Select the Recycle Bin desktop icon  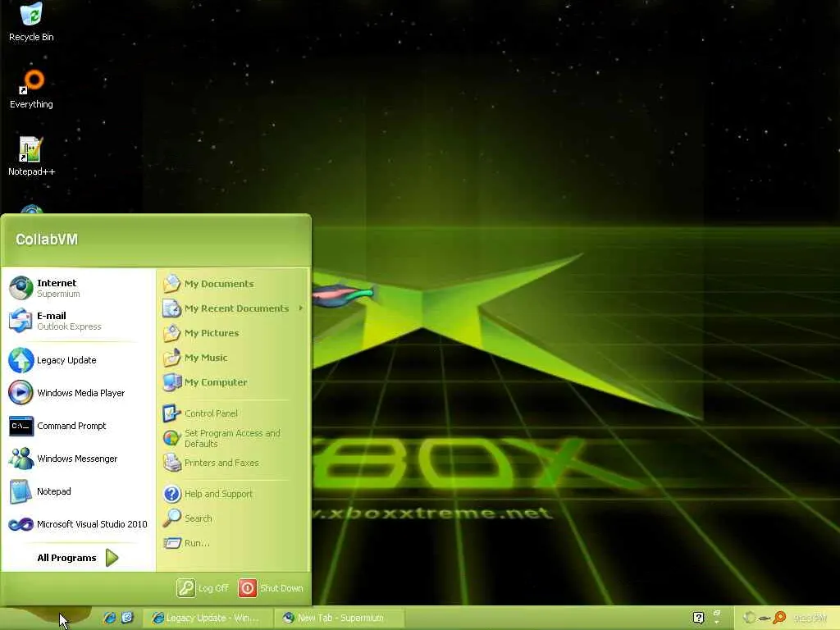(31, 22)
